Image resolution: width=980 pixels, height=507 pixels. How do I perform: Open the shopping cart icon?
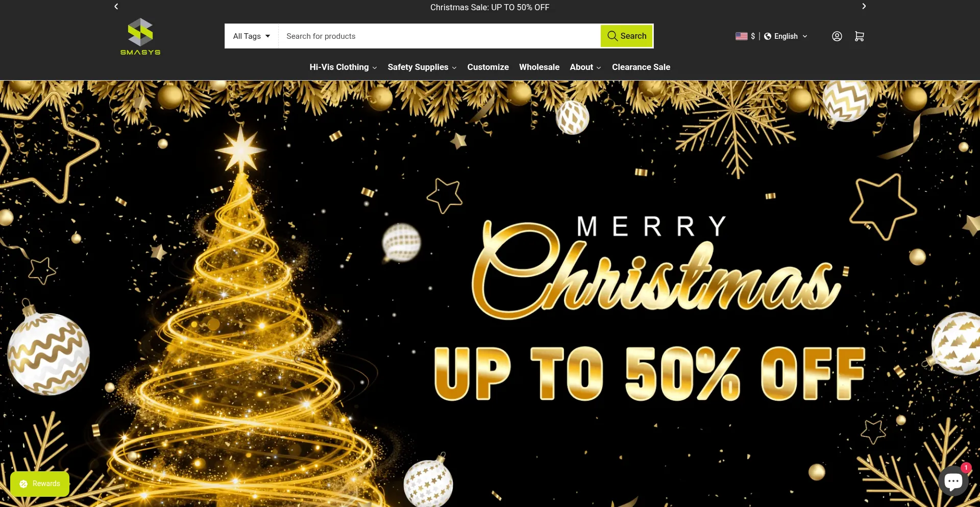pyautogui.click(x=860, y=36)
